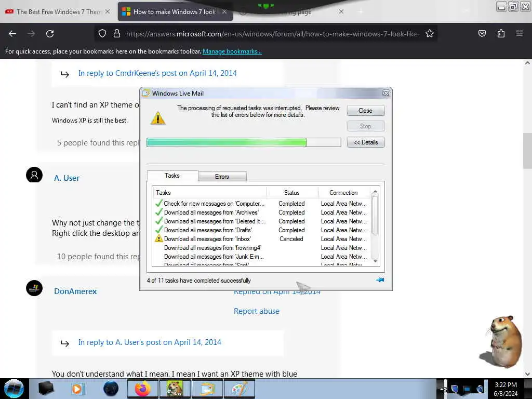Image resolution: width=532 pixels, height=399 pixels.
Task: Open the browser extensions puzzle icon
Action: (x=501, y=34)
